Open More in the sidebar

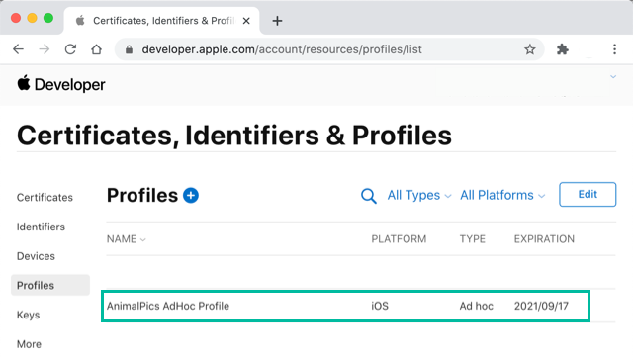pos(29,344)
